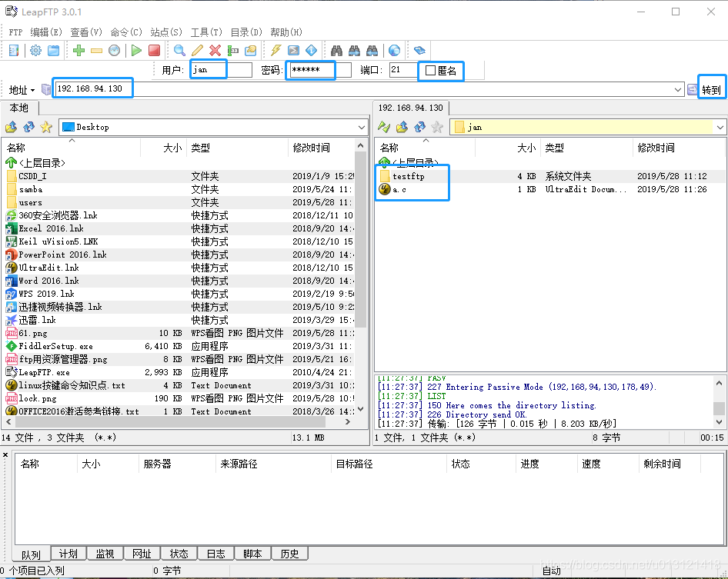The image size is (728, 579).
Task: Close the queue panel with the small x
Action: pyautogui.click(x=5, y=454)
